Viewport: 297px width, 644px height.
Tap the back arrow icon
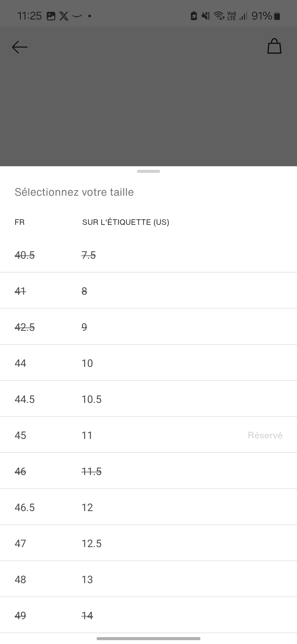coord(20,47)
